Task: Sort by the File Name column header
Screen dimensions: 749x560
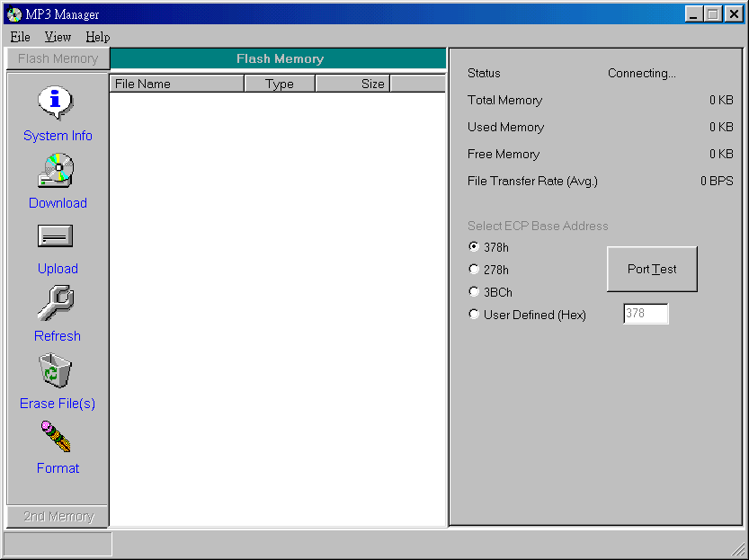Action: click(x=177, y=84)
